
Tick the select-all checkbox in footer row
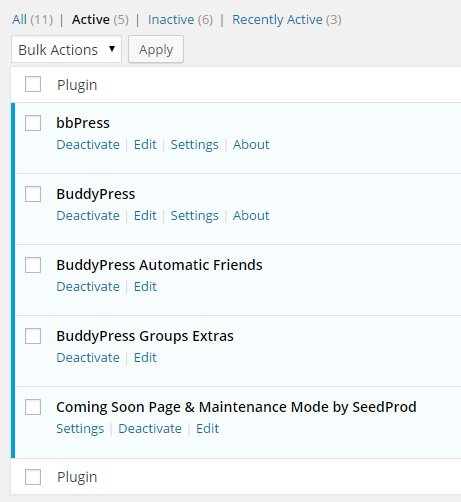[33, 477]
